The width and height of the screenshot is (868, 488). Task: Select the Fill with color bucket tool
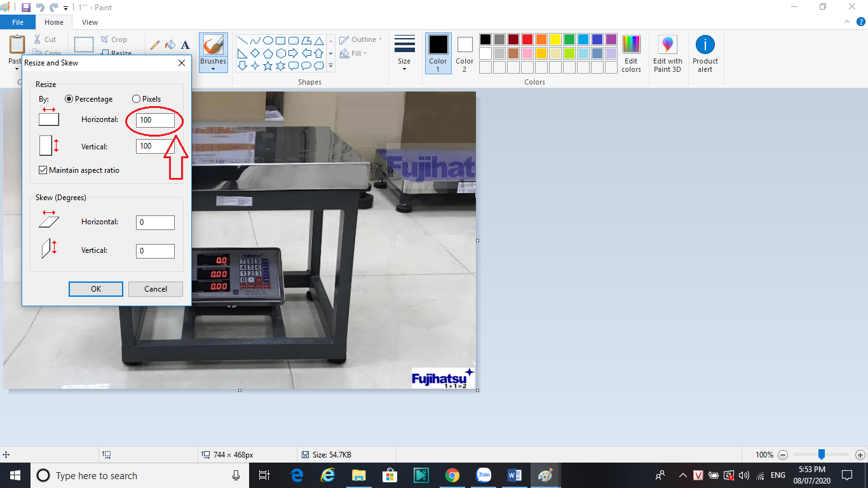pyautogui.click(x=170, y=45)
